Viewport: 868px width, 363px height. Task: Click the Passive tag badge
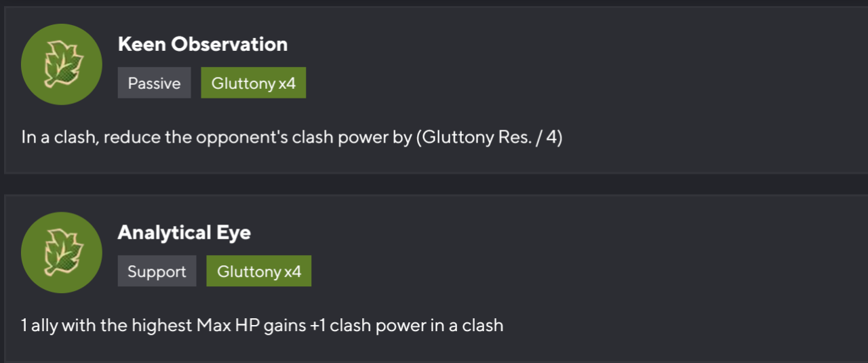[154, 83]
